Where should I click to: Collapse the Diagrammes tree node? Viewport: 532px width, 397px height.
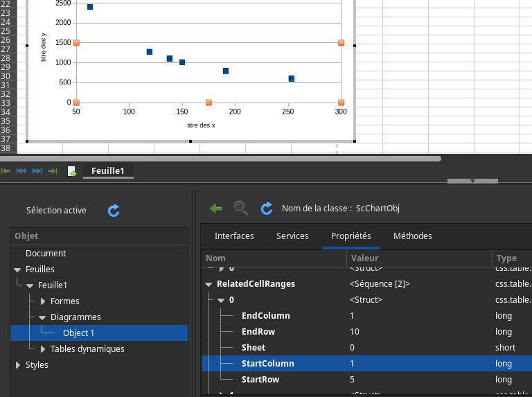pyautogui.click(x=43, y=317)
